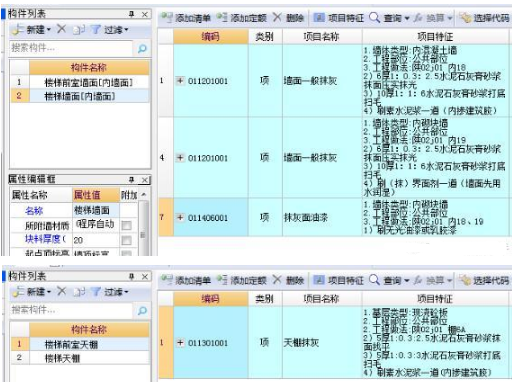Screen dimensions: 512x382
Task: Click 删除 X icon above the 墙面一般抹灰 table
Action: tap(277, 17)
